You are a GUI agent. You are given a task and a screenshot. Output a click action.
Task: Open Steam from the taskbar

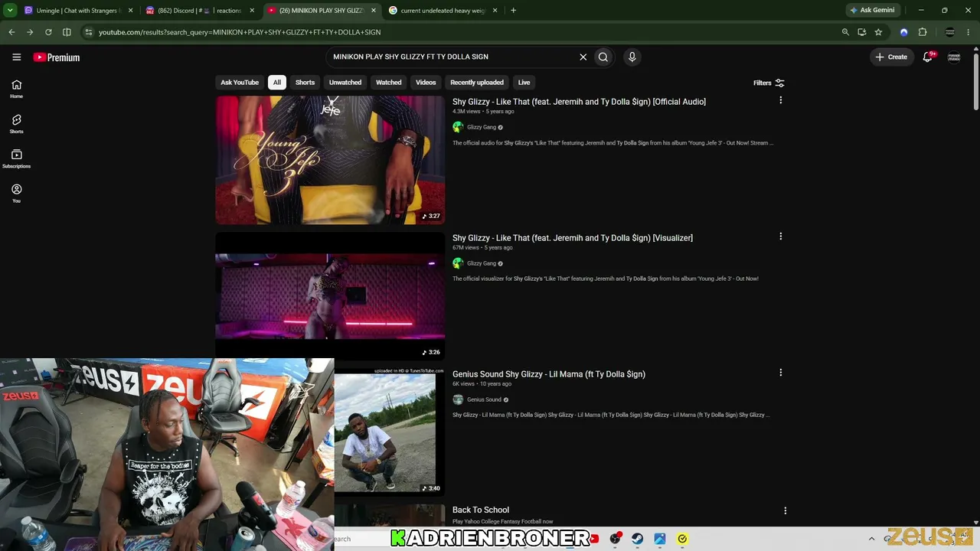tap(637, 539)
